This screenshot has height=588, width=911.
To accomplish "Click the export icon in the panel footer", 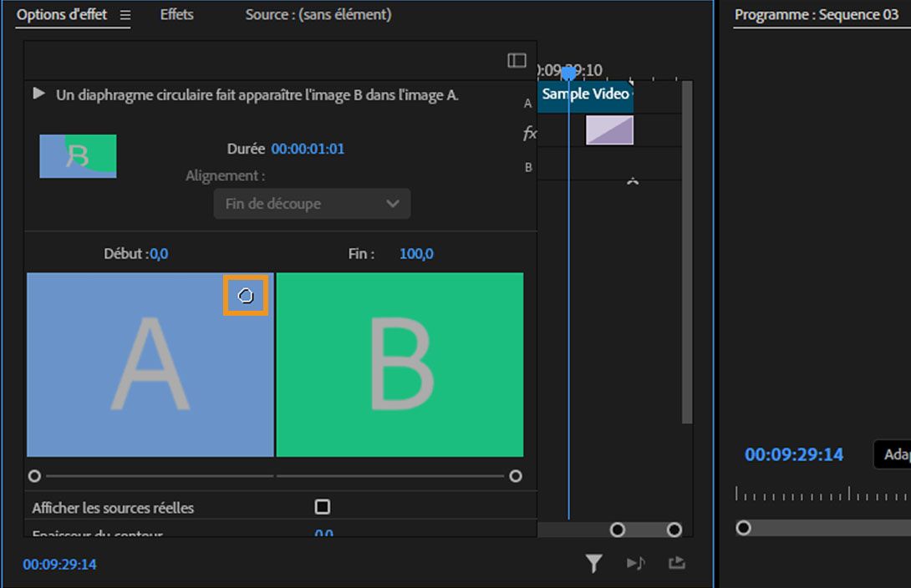I will 677,564.
